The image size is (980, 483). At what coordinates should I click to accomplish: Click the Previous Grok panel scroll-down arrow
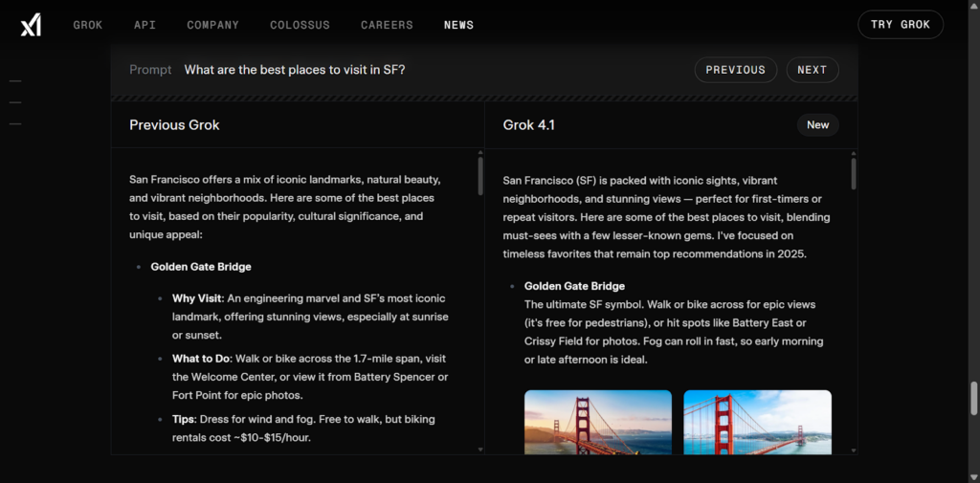[480, 449]
